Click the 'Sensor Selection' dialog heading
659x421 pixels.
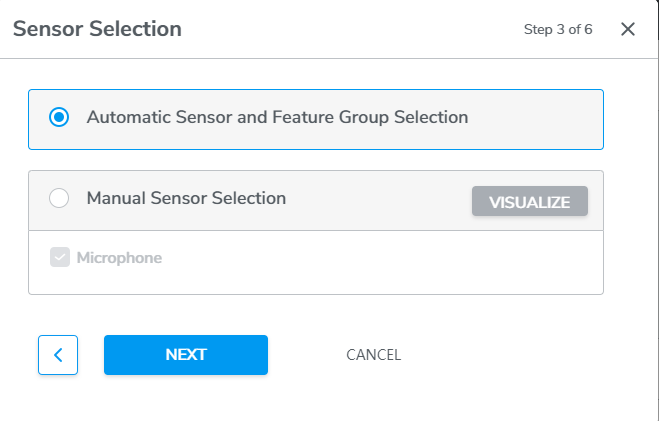[x=97, y=29]
